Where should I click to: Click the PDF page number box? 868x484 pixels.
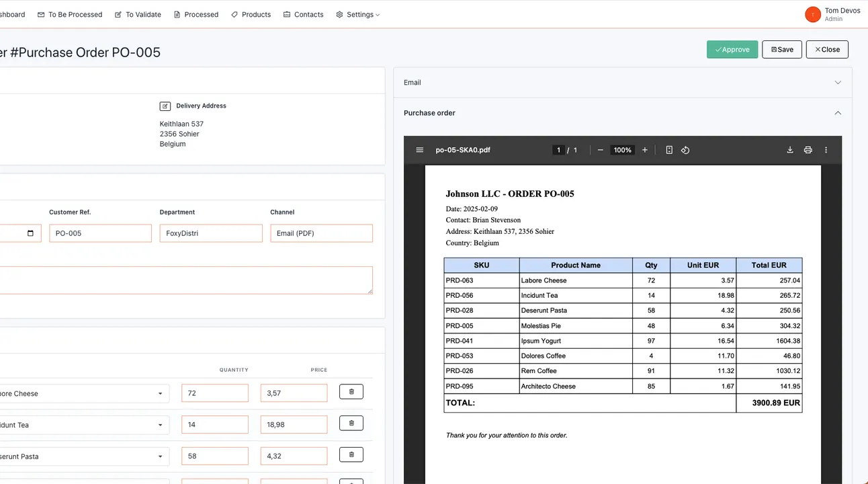pyautogui.click(x=558, y=150)
